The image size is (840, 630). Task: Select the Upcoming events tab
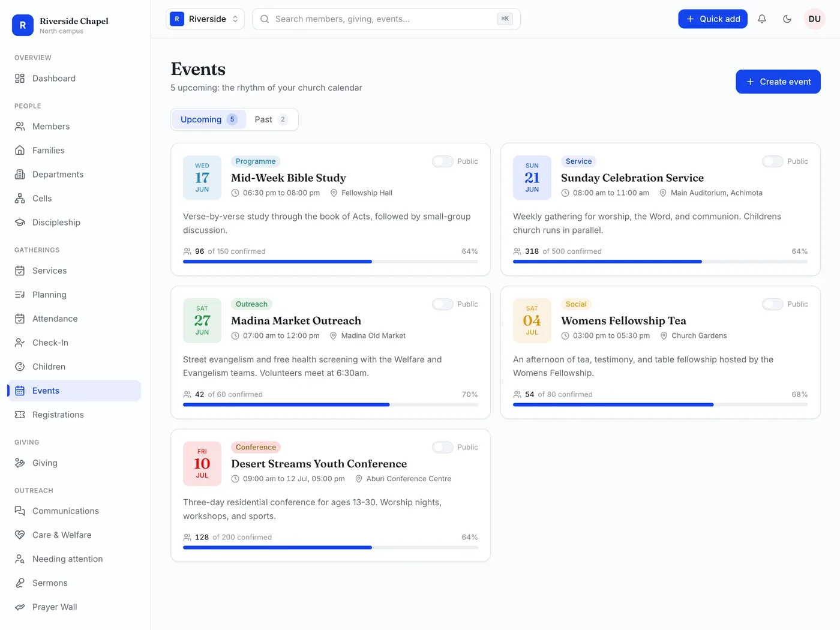pos(209,119)
